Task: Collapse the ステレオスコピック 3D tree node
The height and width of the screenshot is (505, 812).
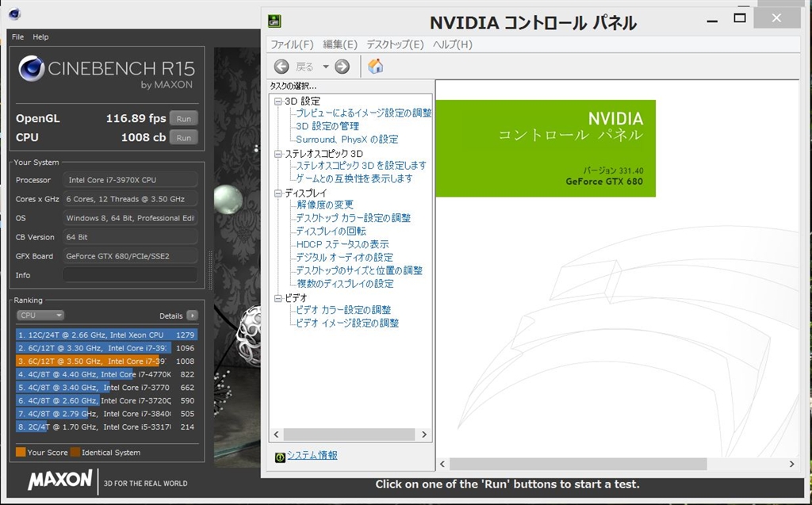Action: pyautogui.click(x=278, y=154)
